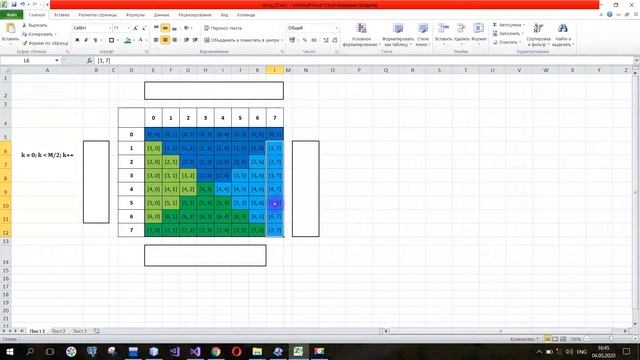Switch to the Review (Рецензирование) tab

[x=195, y=15]
